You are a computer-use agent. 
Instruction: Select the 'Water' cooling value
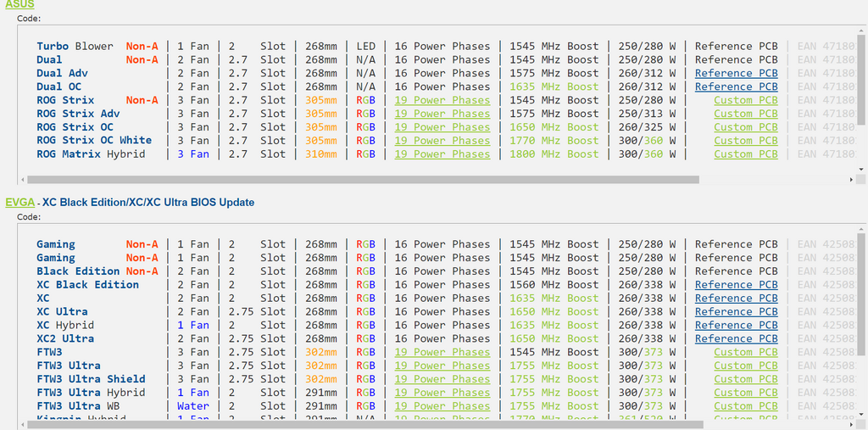193,406
